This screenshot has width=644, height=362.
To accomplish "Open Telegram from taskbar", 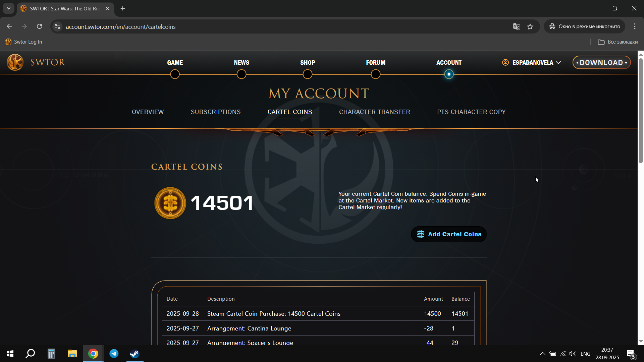I will pyautogui.click(x=114, y=354).
